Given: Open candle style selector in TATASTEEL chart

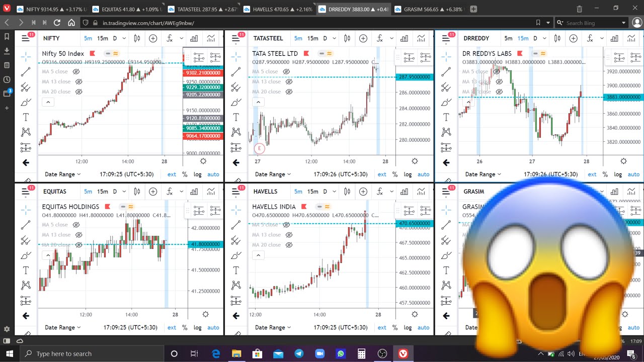Looking at the screenshot, I should tap(347, 38).
